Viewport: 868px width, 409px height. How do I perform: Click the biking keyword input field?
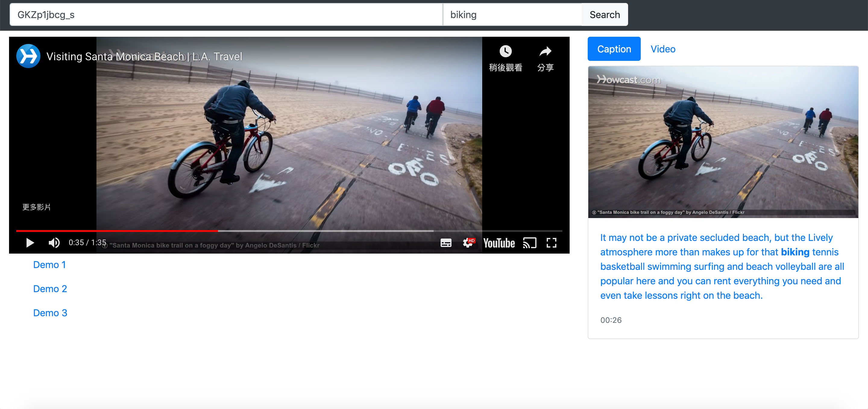click(512, 15)
